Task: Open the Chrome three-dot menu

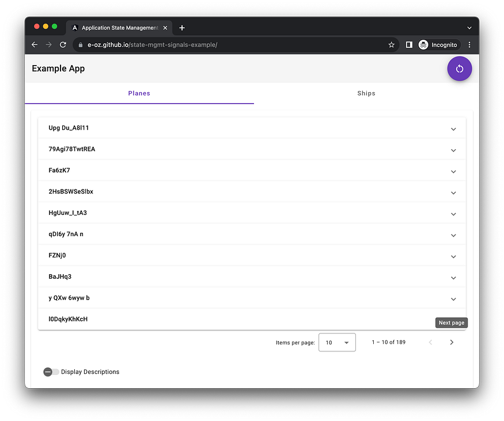Action: pyautogui.click(x=469, y=45)
